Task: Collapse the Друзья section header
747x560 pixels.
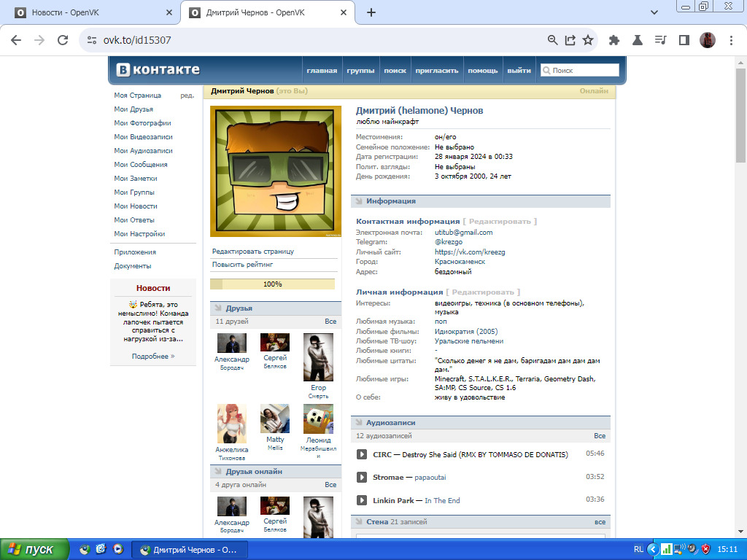Action: (x=239, y=308)
